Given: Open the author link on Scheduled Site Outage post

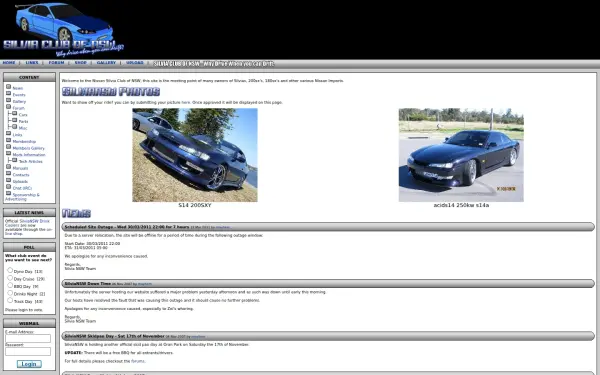Looking at the screenshot, I should [x=223, y=227].
